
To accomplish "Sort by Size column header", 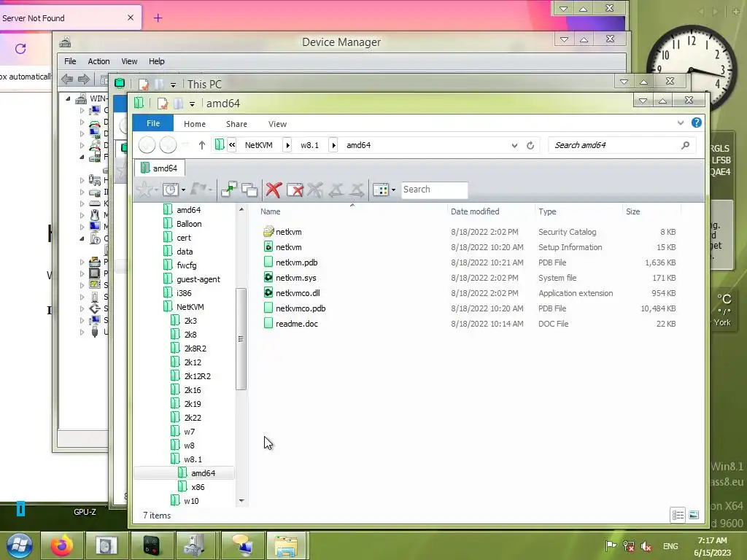I will 651,211.
